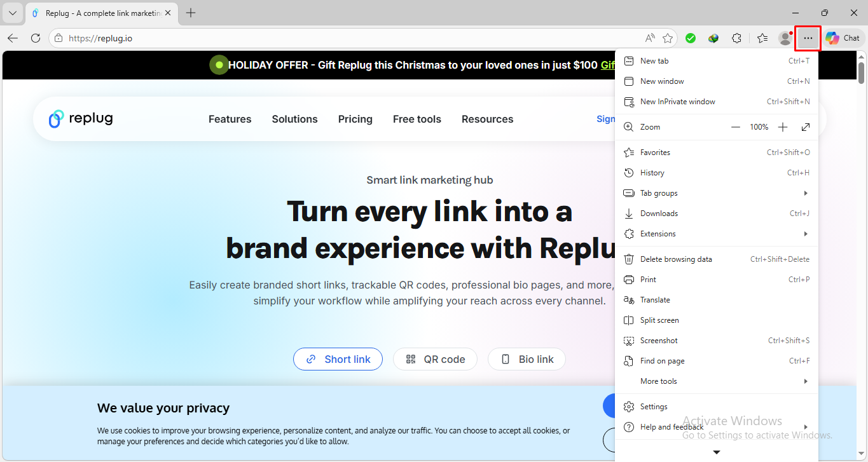
Task: Click the page reload icon
Action: click(36, 37)
